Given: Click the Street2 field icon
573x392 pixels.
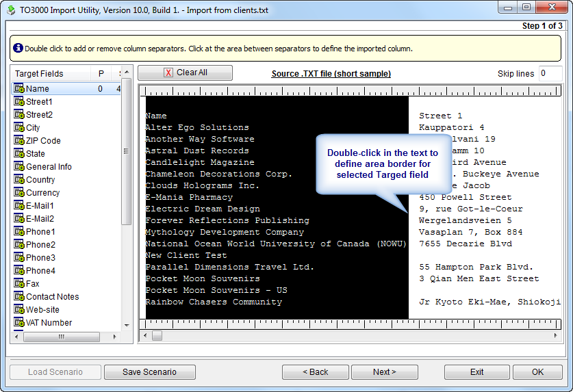Looking at the screenshot, I should (x=19, y=114).
